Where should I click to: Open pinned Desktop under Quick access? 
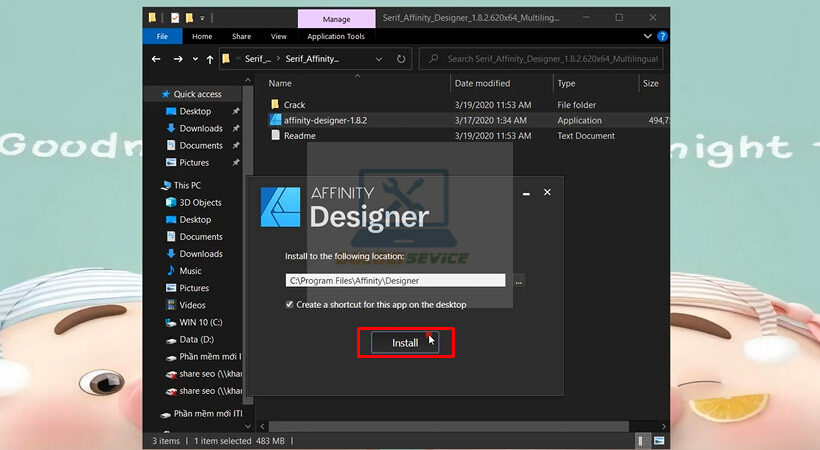pos(195,111)
